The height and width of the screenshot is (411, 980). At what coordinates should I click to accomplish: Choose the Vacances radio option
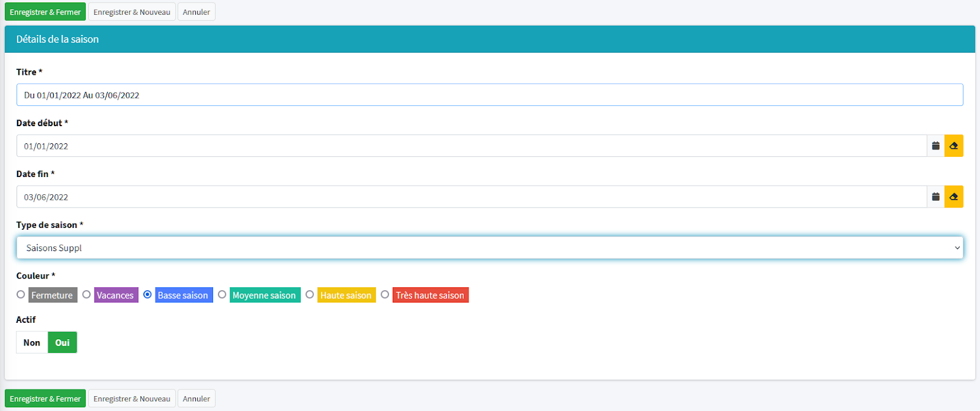(x=86, y=295)
